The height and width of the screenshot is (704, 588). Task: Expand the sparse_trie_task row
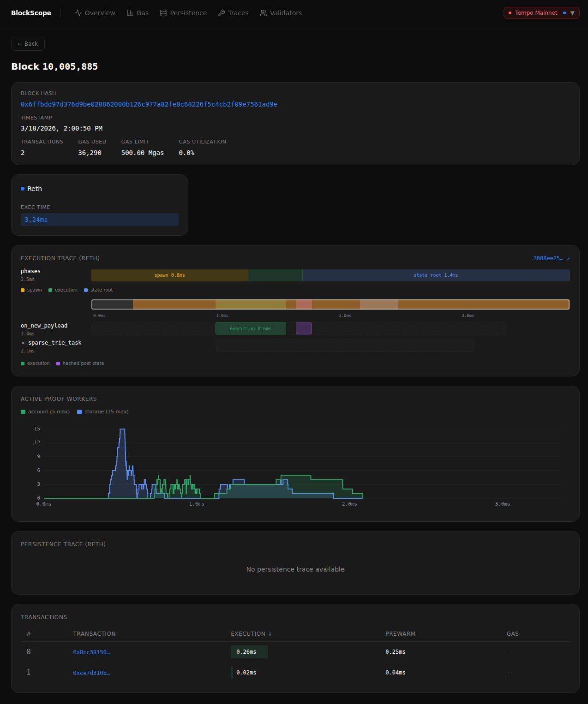(x=24, y=343)
